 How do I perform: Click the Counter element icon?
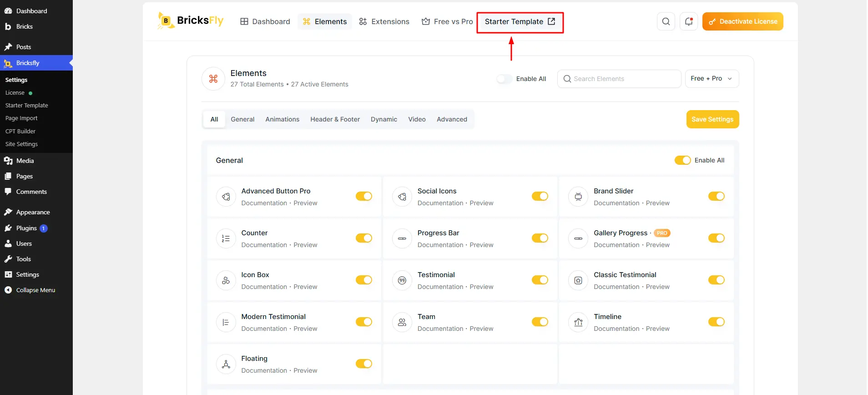pyautogui.click(x=226, y=238)
